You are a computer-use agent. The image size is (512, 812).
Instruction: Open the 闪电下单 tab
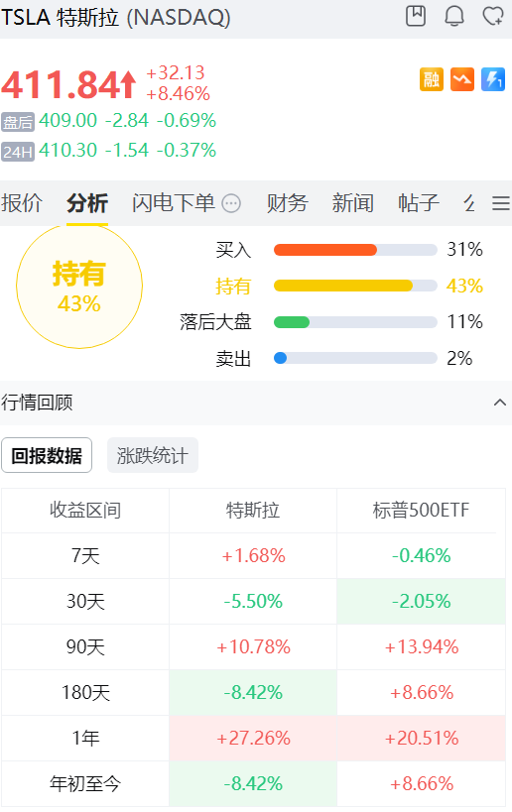click(x=173, y=203)
